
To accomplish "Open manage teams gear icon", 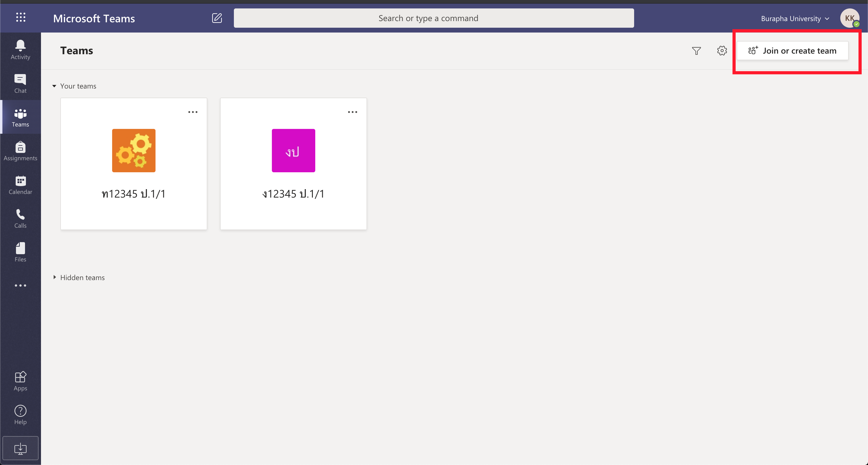I will (722, 51).
